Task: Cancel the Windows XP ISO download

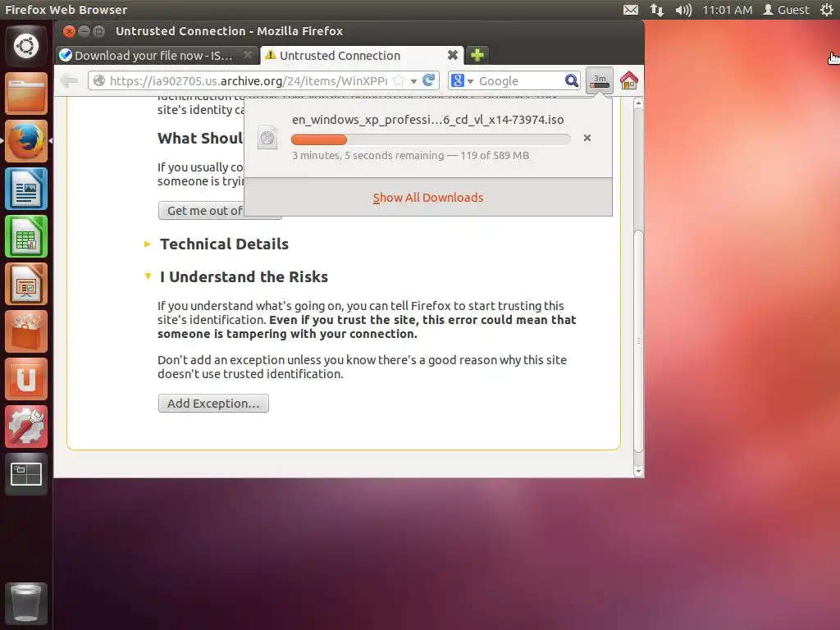Action: 587,138
